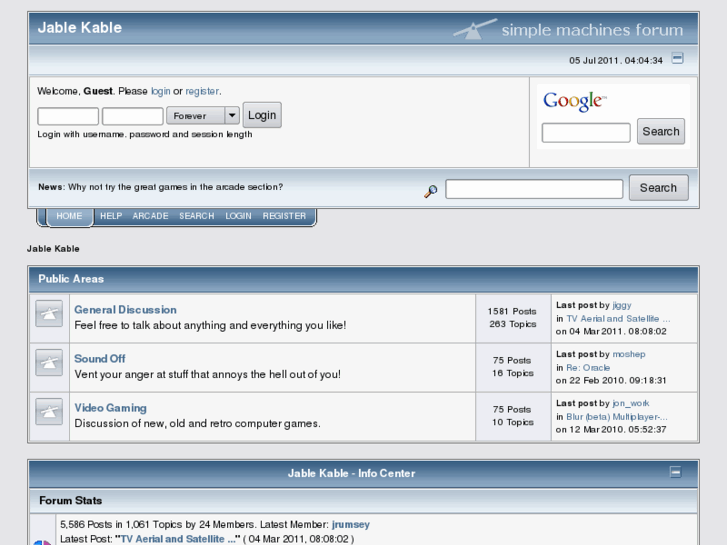Image resolution: width=727 pixels, height=545 pixels.
Task: Click the Google search text field
Action: click(586, 133)
